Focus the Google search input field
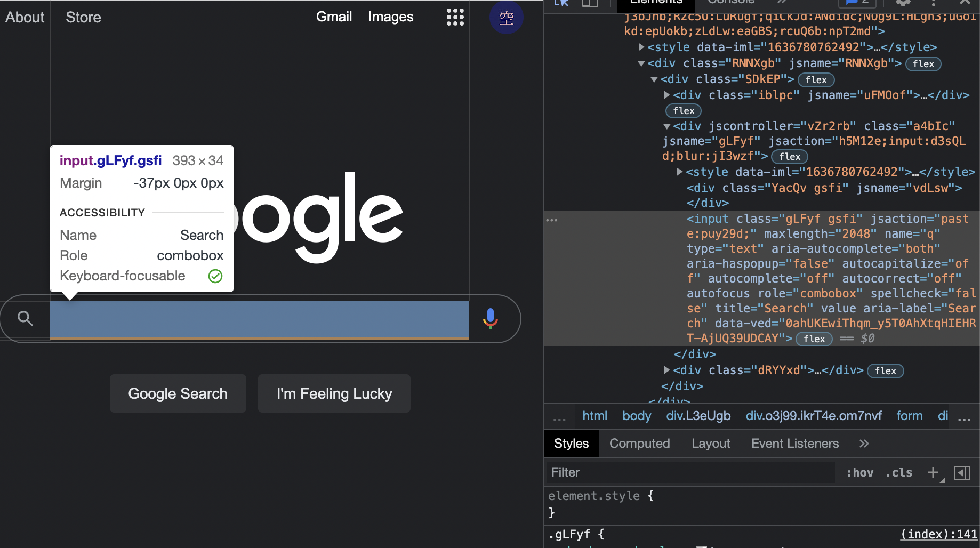 pyautogui.click(x=260, y=320)
